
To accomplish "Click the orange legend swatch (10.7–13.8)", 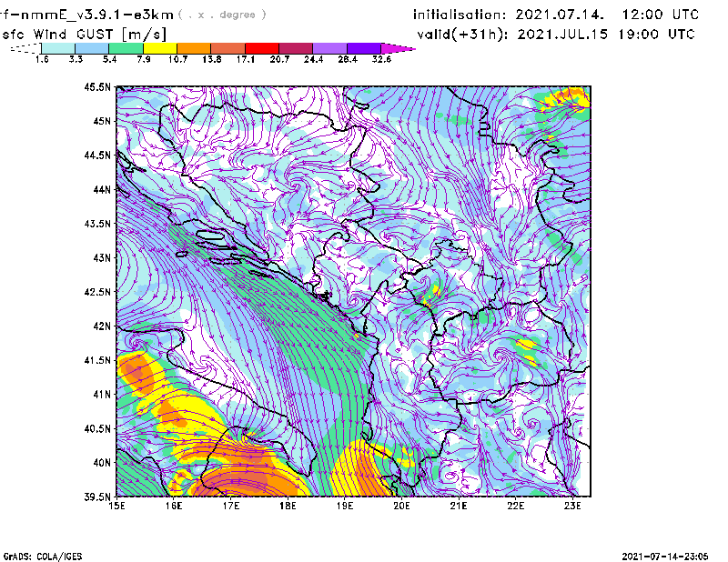I will point(194,48).
